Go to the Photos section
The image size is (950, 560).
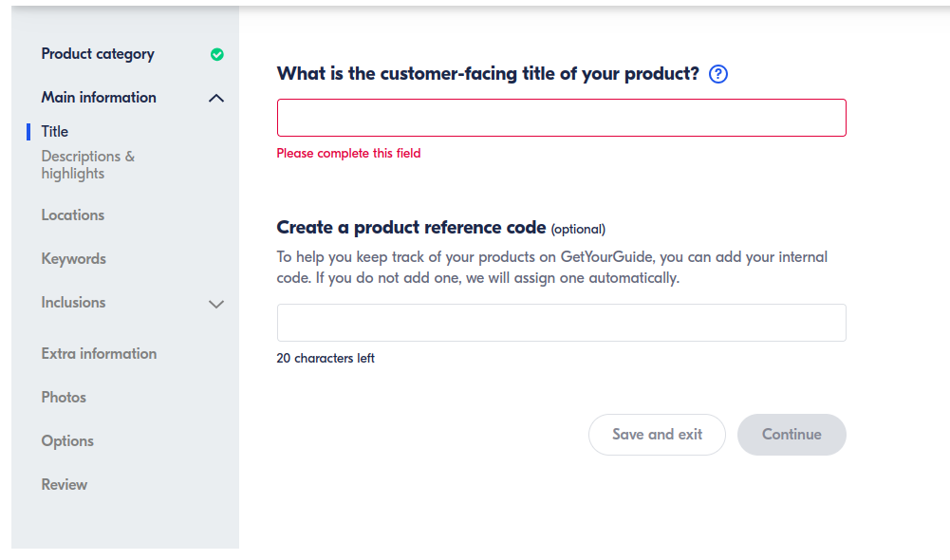(x=64, y=398)
